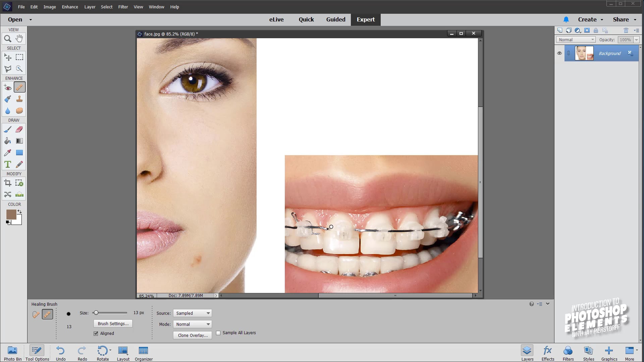Select the Gradient tool
This screenshot has height=362, width=644.
(19, 141)
